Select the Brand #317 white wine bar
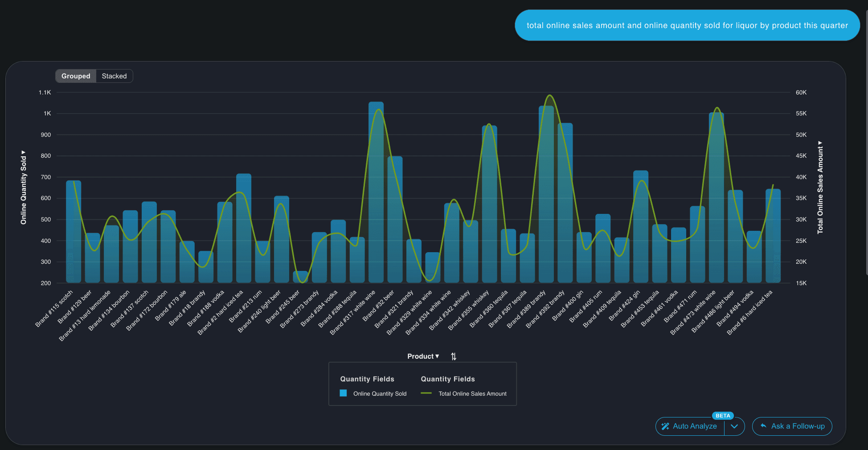The height and width of the screenshot is (450, 868). tap(376, 192)
